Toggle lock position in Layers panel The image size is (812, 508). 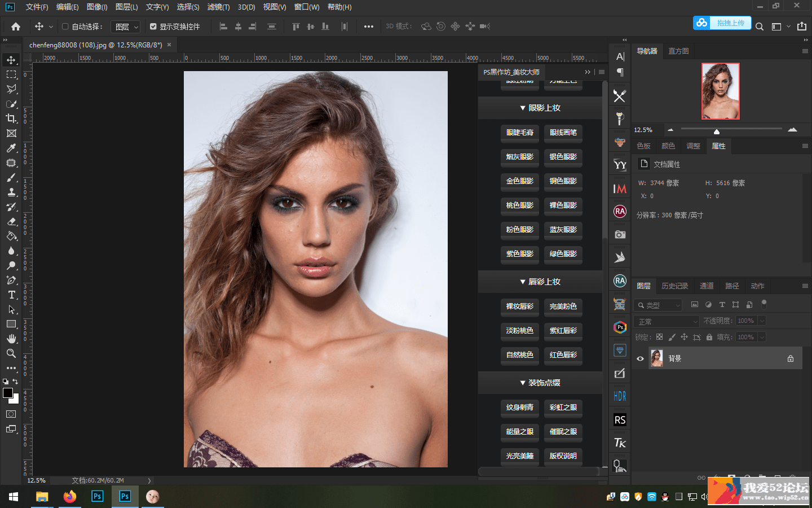[x=684, y=337]
